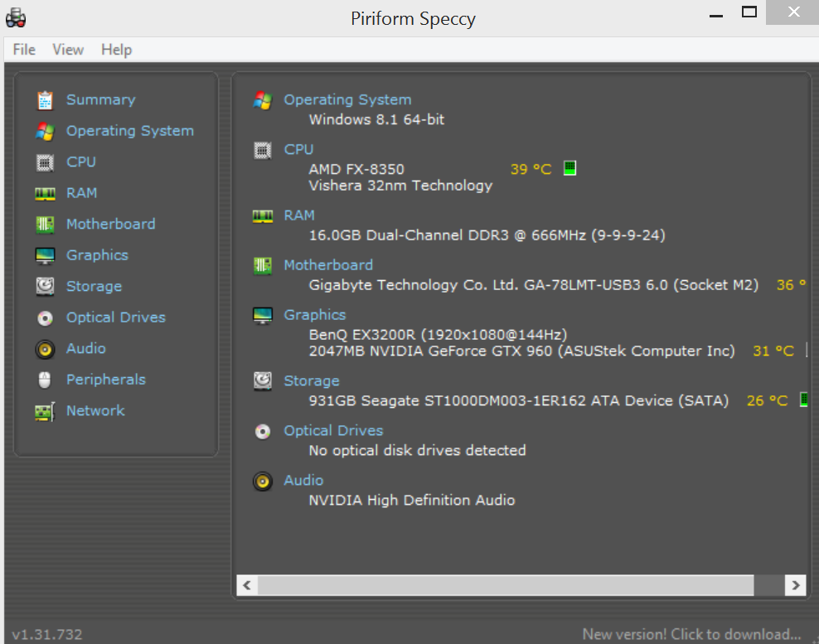819x644 pixels.
Task: Click the 16.0GB Dual-Channel DDR3 line
Action: pyautogui.click(x=487, y=235)
